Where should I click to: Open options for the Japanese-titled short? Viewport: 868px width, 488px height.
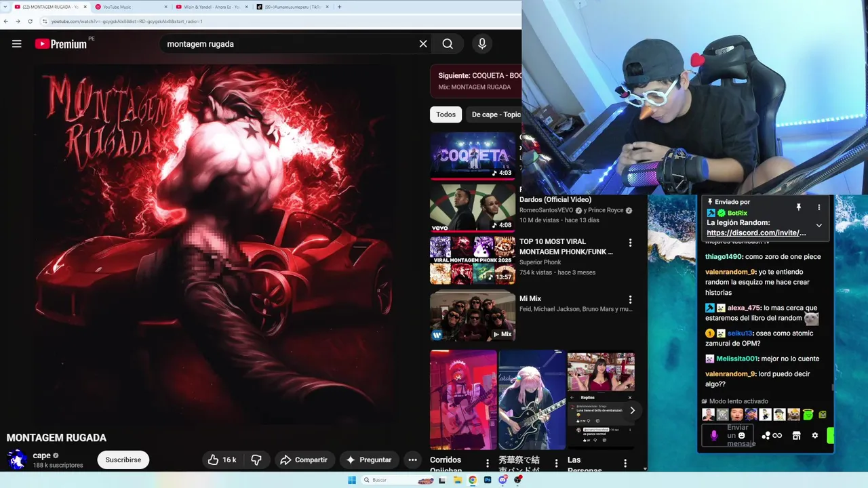[556, 464]
